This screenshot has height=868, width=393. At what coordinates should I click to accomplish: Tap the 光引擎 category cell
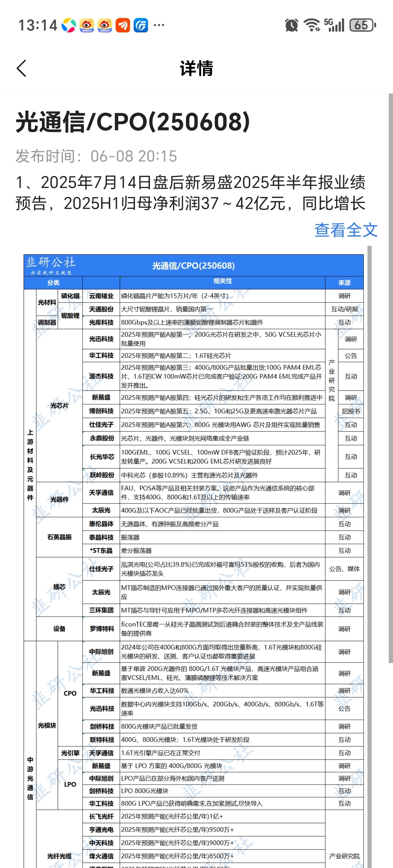(70, 753)
